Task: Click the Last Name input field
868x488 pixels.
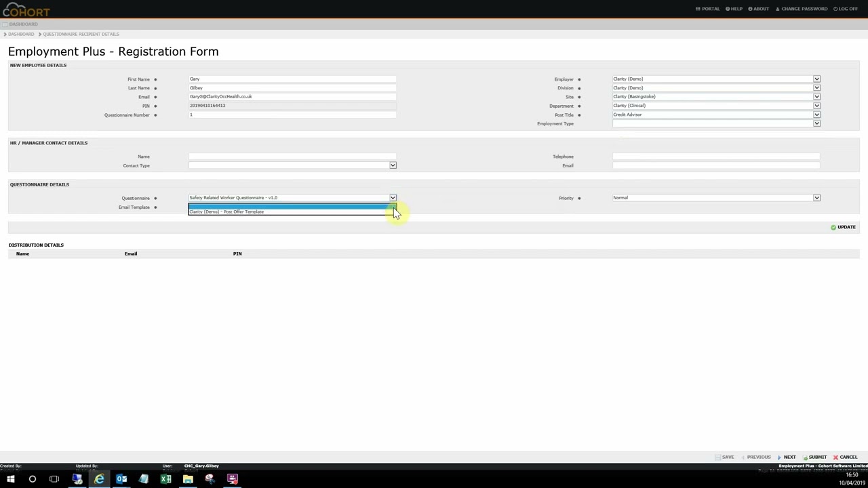Action: point(292,88)
